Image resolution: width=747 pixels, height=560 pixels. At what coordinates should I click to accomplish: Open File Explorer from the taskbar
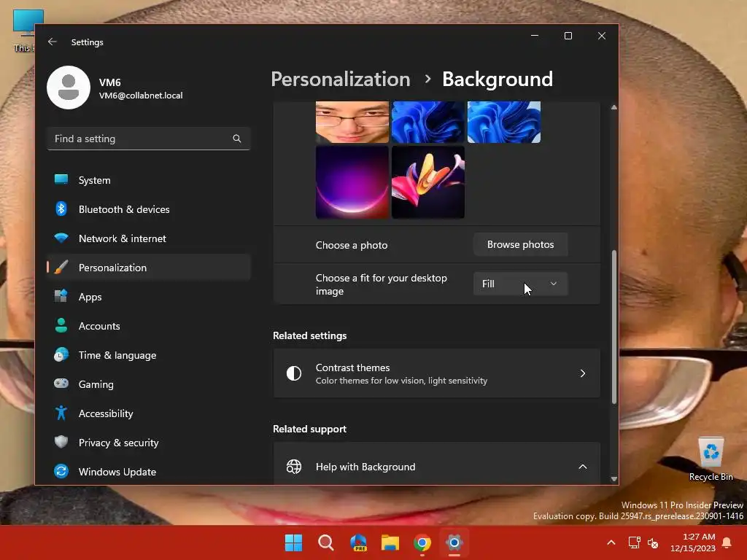(x=390, y=542)
